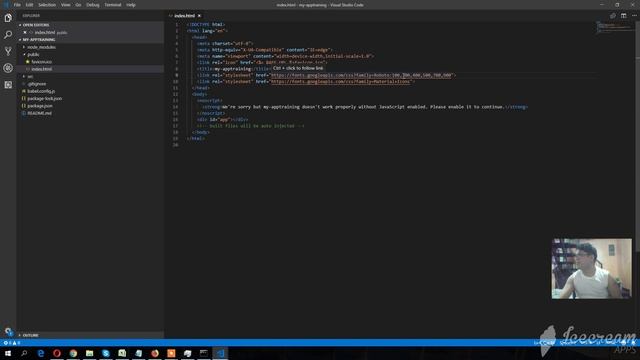This screenshot has height=360, width=640.
Task: Open Windows taskbar search
Action: tap(24, 353)
